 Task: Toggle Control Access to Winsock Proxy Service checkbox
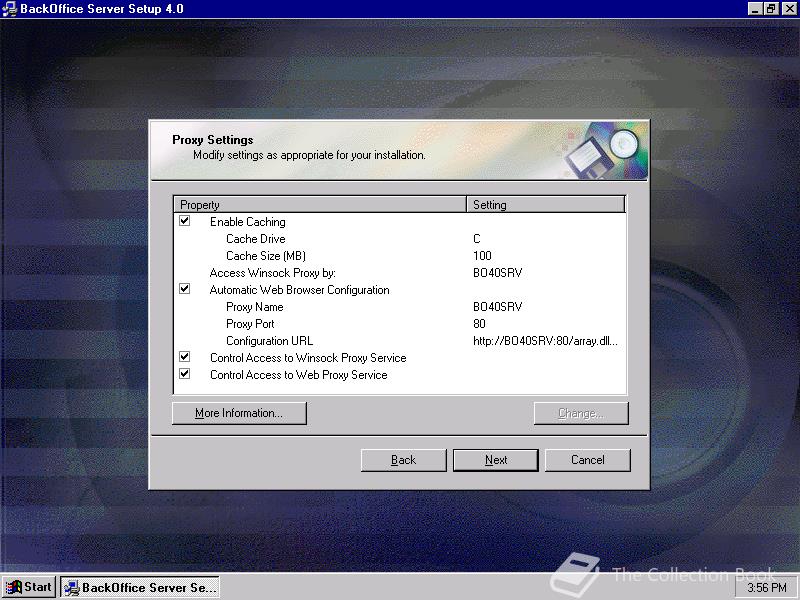(185, 357)
